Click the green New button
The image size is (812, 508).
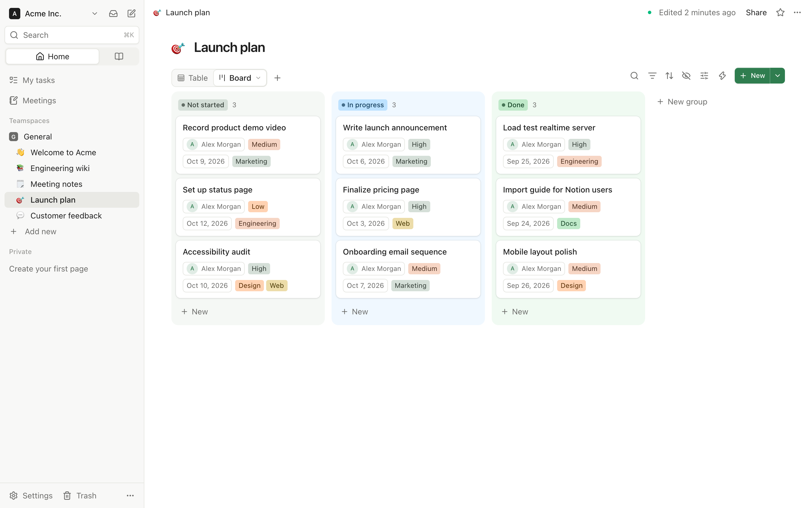752,76
